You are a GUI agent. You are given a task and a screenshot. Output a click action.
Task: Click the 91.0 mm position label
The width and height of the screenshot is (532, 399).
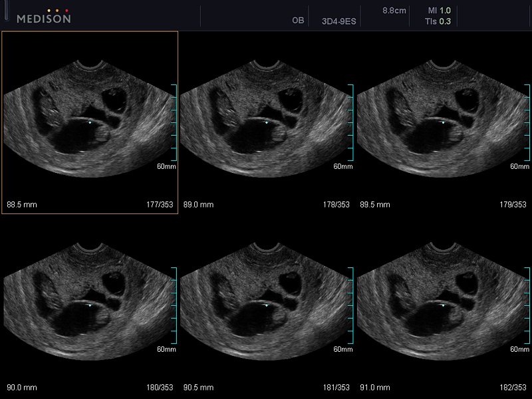coord(375,387)
